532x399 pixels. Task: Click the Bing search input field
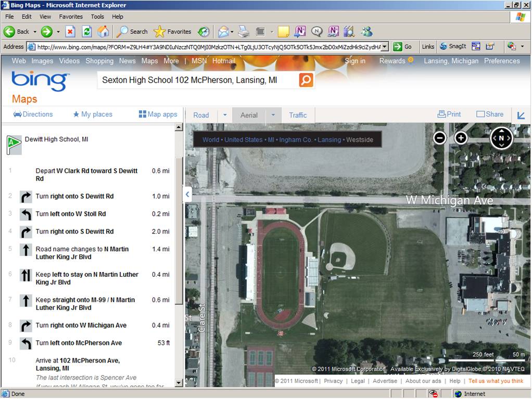coord(198,80)
